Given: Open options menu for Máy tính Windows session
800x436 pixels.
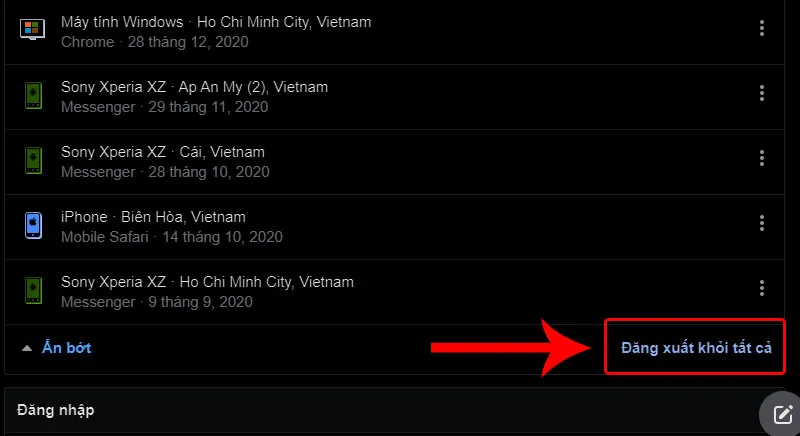Looking at the screenshot, I should [x=761, y=29].
